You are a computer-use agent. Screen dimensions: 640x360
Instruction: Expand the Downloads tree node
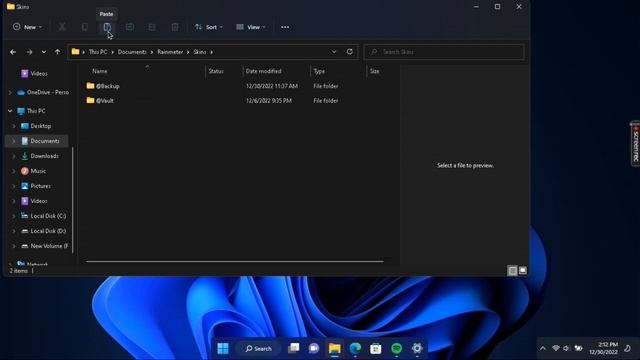click(14, 156)
